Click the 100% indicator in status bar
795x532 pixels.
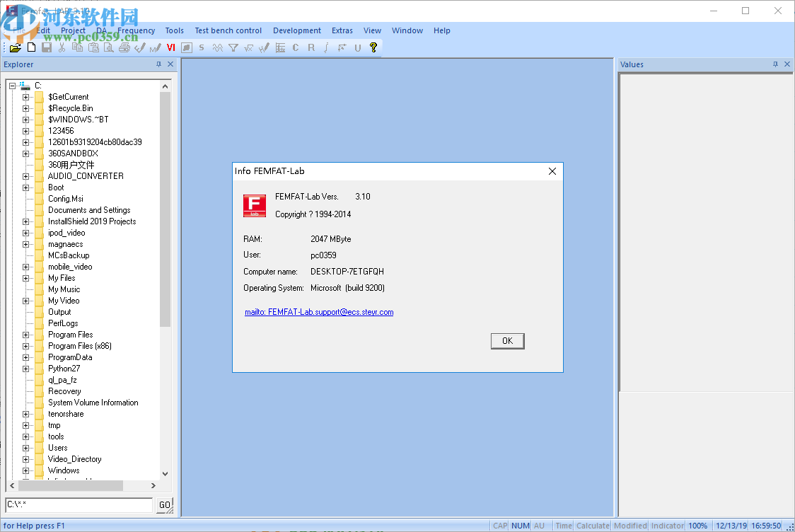click(697, 526)
